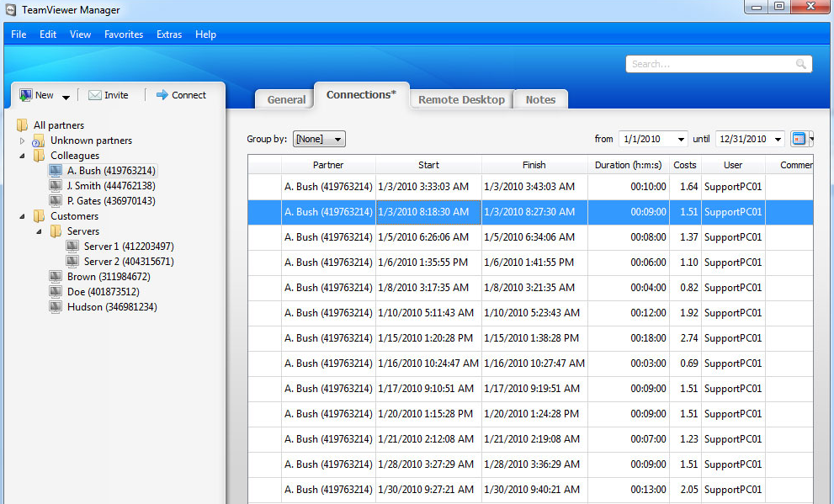Collapse the Colleagues tree node

point(23,156)
